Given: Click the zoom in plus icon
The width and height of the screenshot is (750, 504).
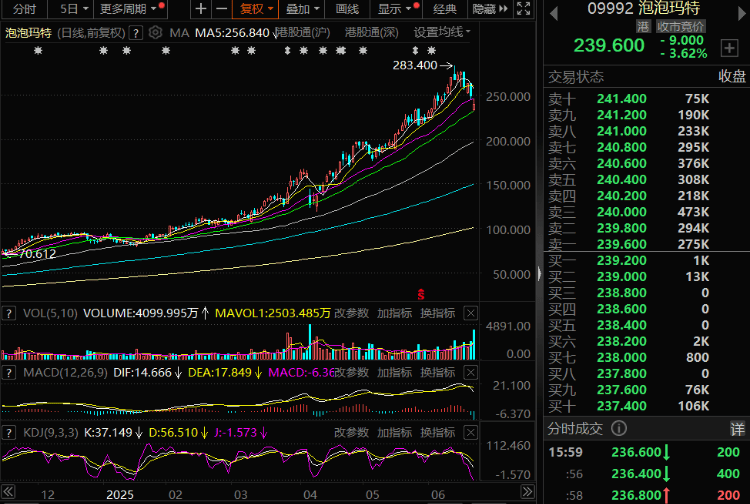Looking at the screenshot, I should pos(201,9).
